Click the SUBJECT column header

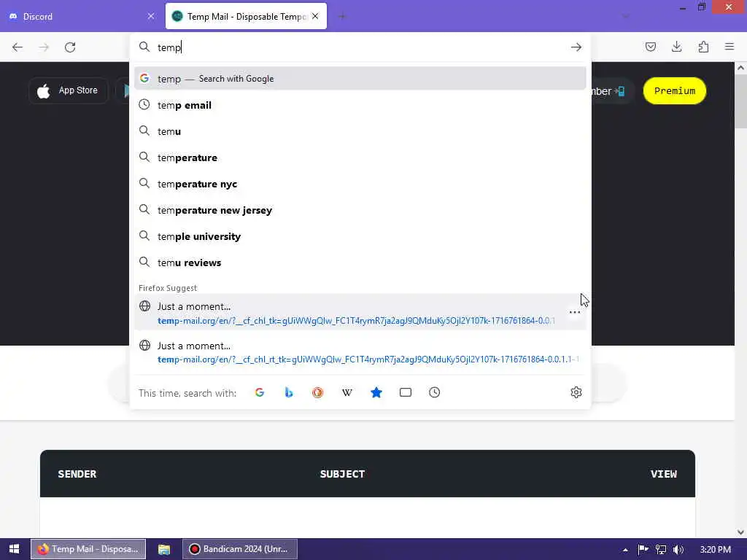[343, 474]
